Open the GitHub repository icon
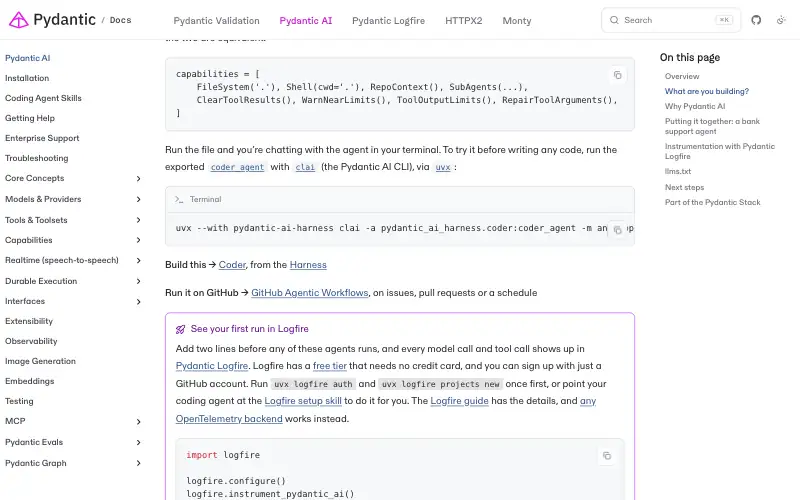 pyautogui.click(x=756, y=20)
